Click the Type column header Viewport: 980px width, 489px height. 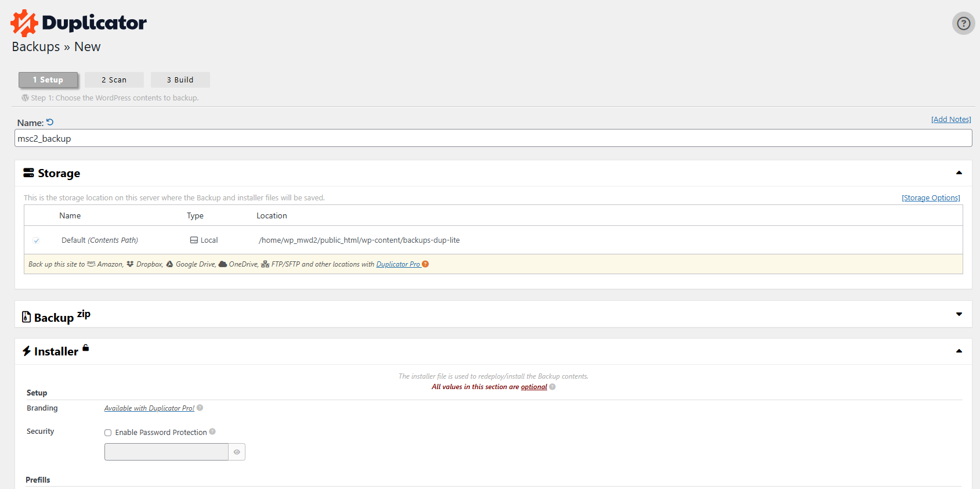pos(195,215)
